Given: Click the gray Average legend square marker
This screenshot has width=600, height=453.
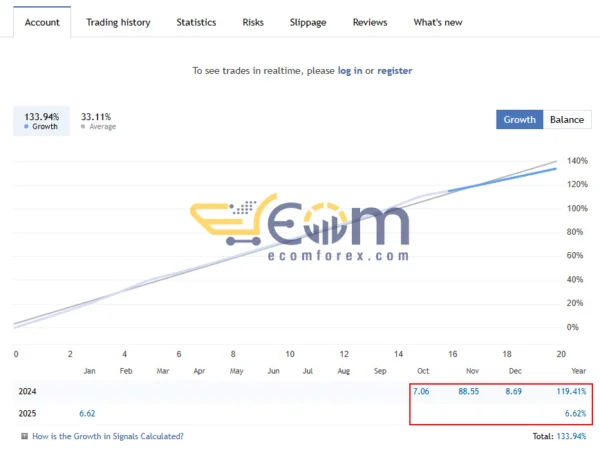Looking at the screenshot, I should (x=84, y=127).
